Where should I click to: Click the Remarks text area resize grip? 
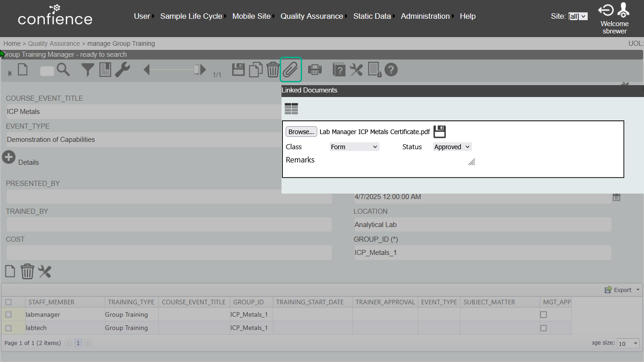pos(471,162)
